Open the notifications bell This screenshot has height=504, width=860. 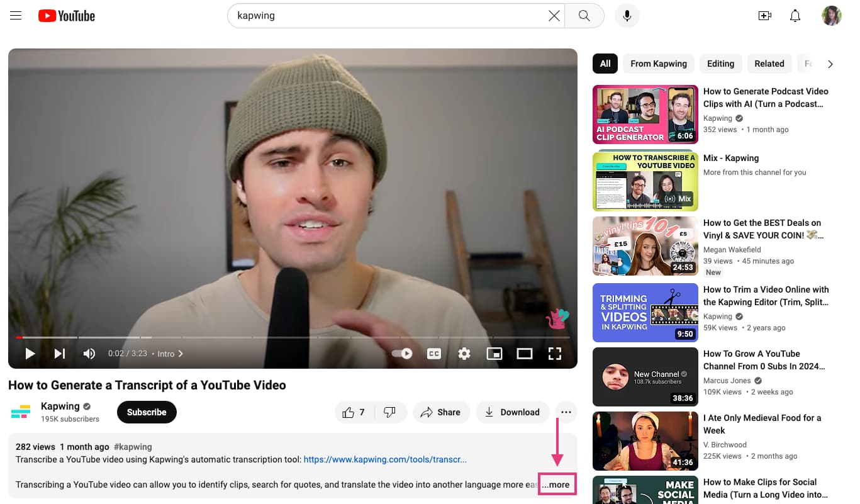click(x=795, y=16)
